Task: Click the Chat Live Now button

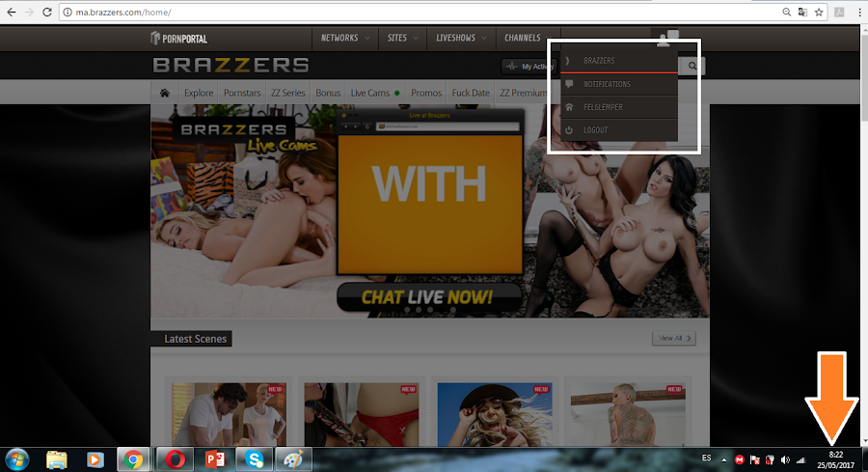Action: [428, 297]
